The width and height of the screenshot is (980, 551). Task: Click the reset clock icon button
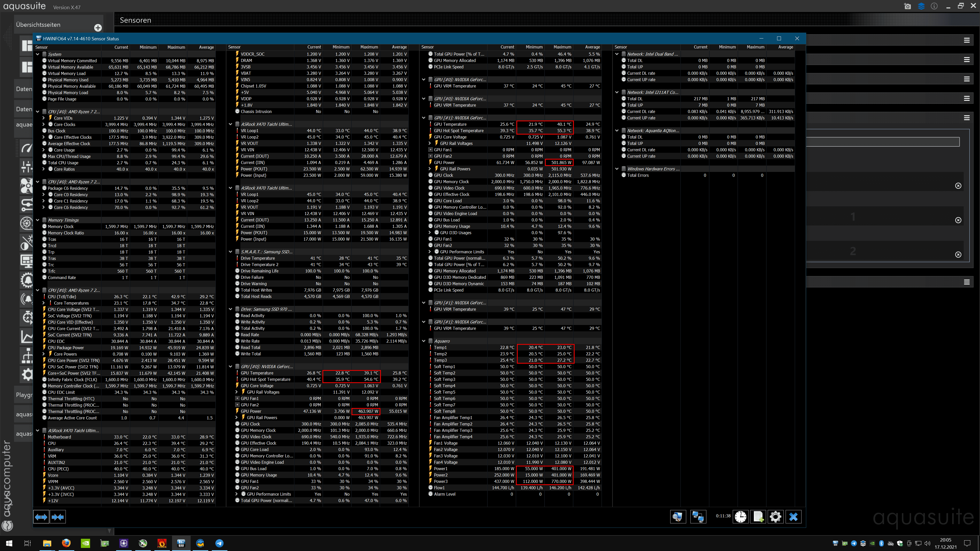coord(740,517)
